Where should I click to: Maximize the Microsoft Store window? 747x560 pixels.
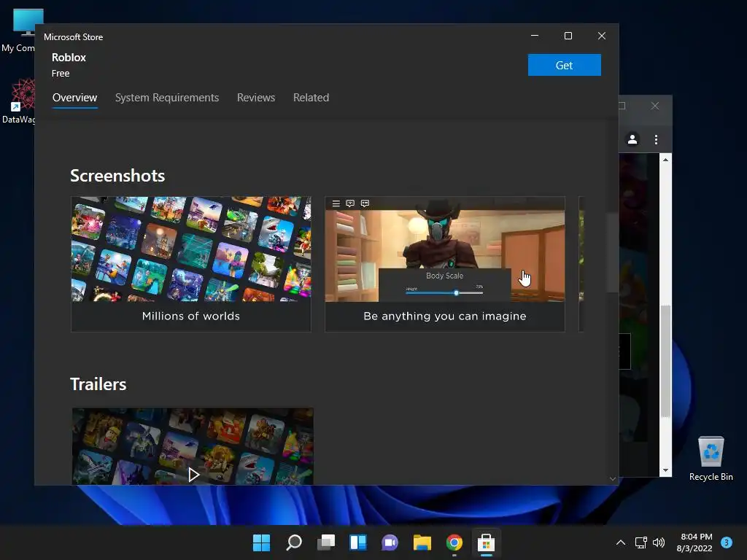coord(568,36)
